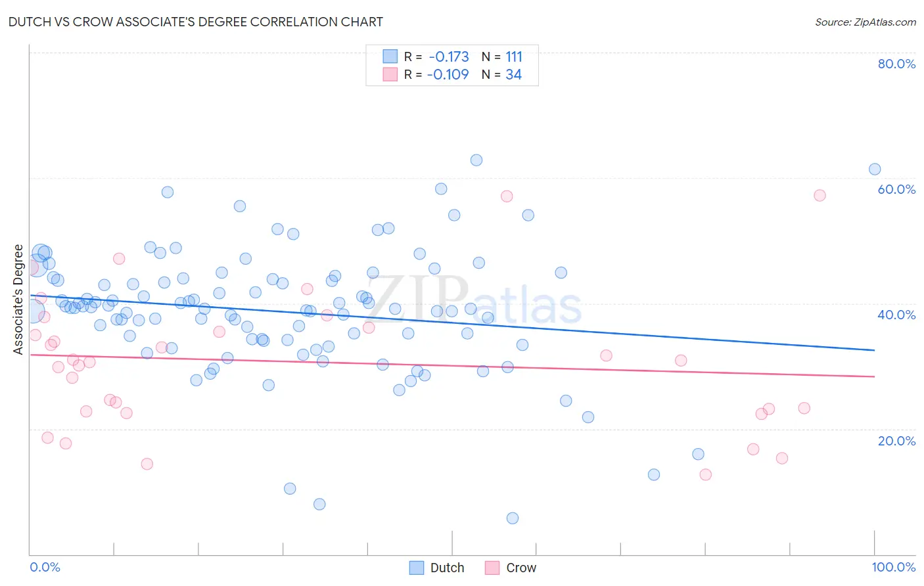
Task: Click the rightmost blue data point near 60%
Action: [875, 169]
